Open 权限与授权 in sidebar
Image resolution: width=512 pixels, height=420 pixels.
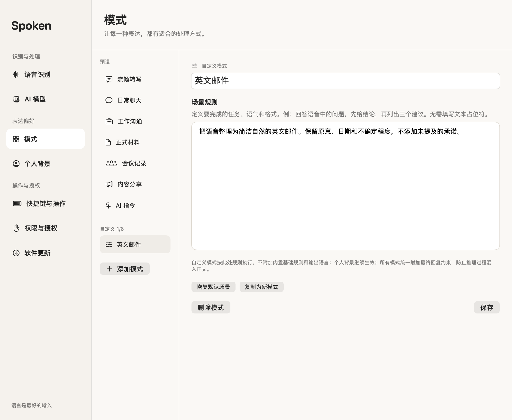point(46,228)
